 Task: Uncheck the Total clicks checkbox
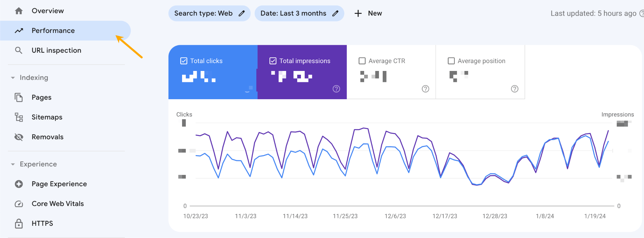(184, 61)
